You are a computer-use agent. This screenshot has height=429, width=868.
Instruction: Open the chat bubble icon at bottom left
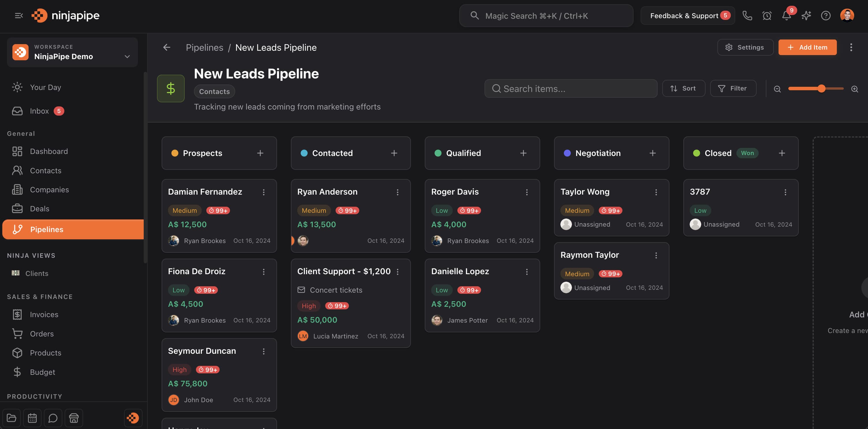(x=53, y=418)
